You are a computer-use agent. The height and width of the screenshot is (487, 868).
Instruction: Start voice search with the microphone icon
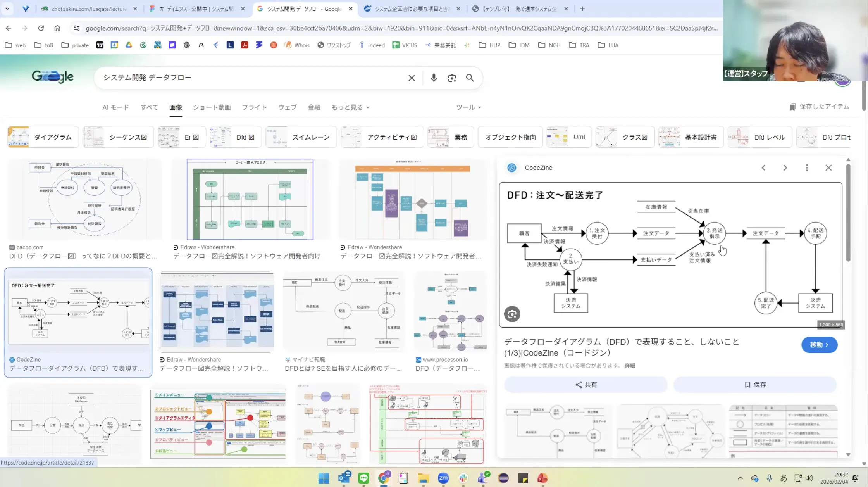click(434, 78)
